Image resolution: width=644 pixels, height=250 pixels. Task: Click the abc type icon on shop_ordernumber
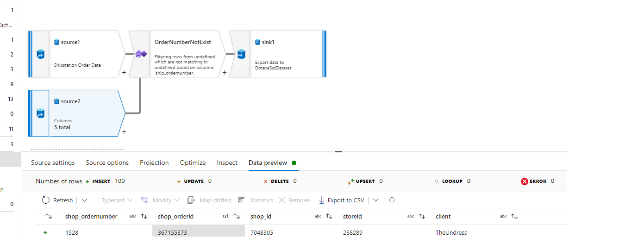click(x=133, y=216)
